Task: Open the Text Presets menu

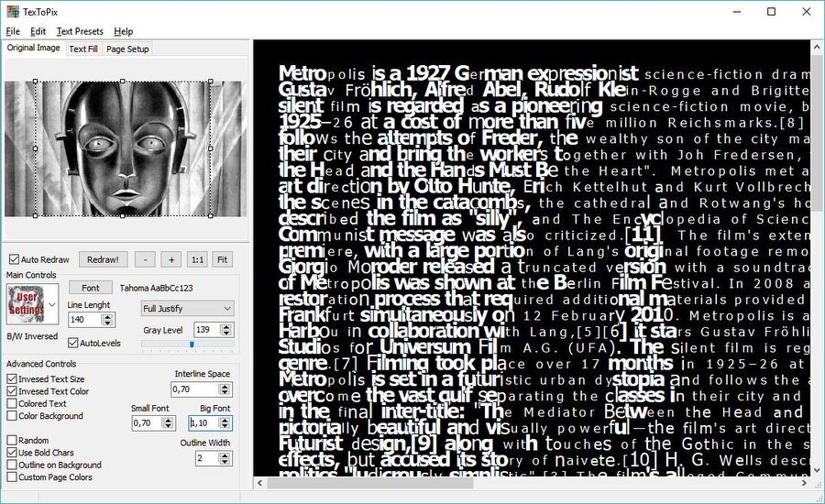Action: click(x=80, y=31)
